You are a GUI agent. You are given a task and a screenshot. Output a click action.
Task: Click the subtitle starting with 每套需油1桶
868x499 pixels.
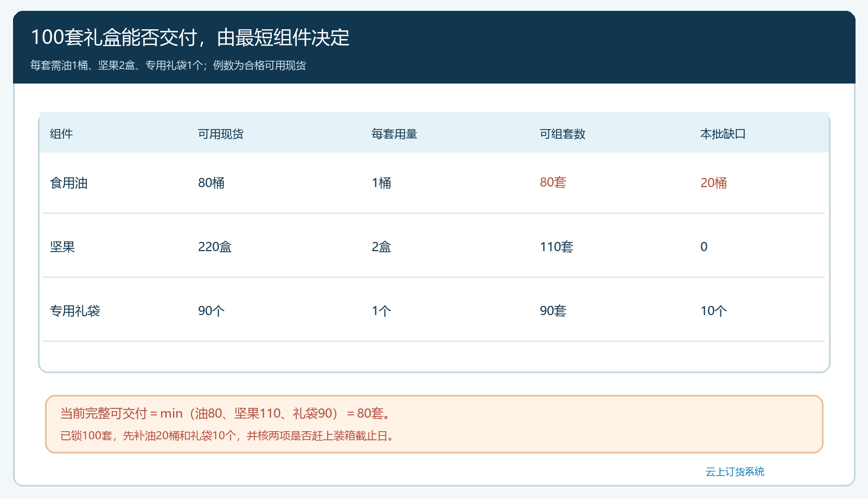click(168, 65)
